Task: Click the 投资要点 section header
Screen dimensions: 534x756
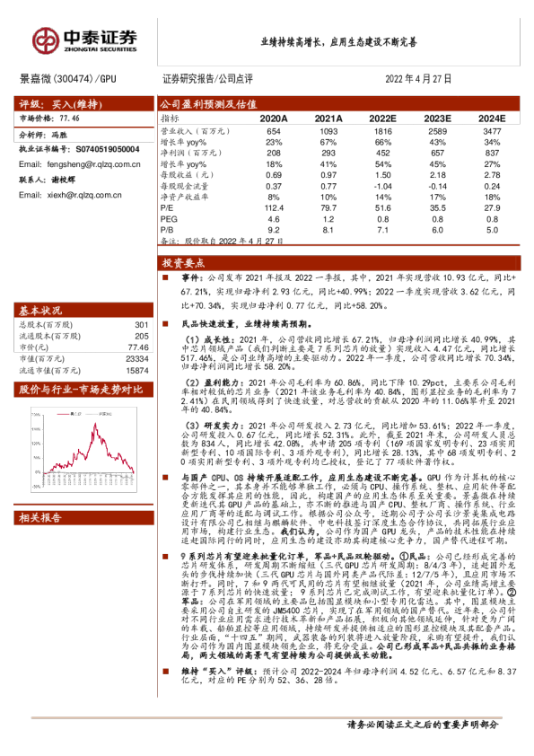Action: [x=338, y=262]
